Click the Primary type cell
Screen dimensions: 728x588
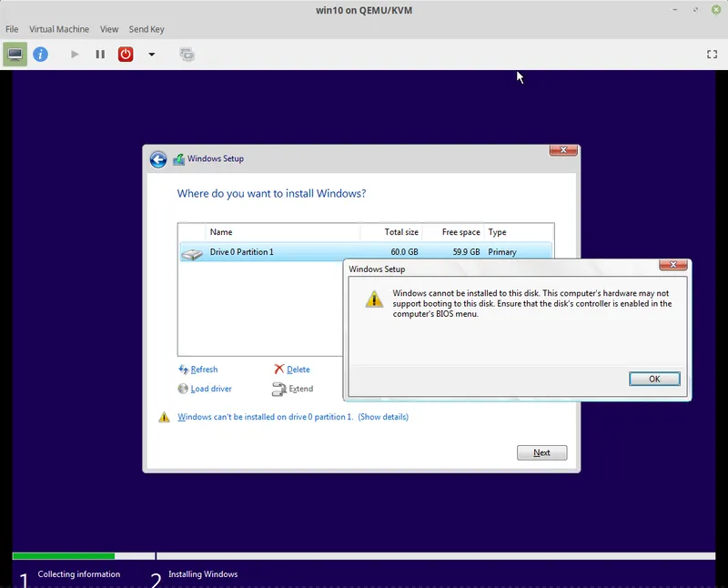(x=502, y=252)
